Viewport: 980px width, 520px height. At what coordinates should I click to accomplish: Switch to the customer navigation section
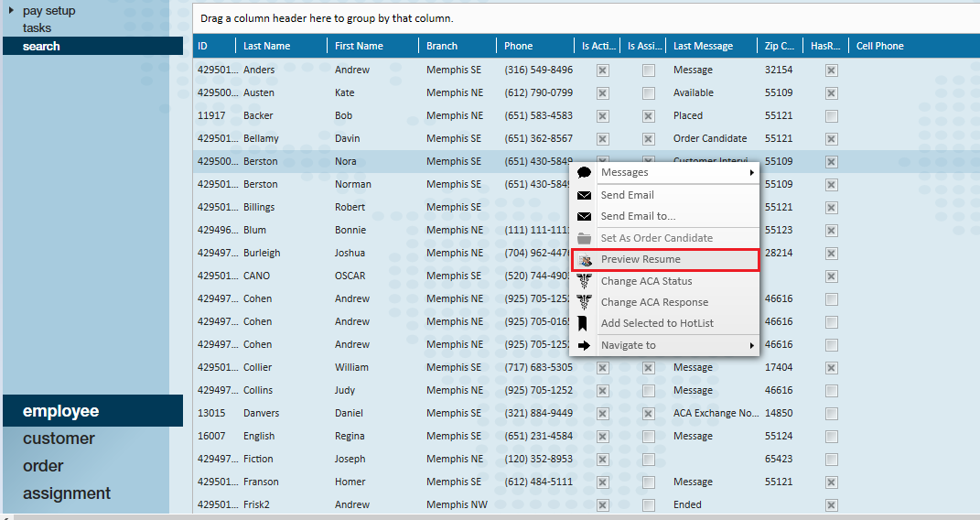point(59,439)
